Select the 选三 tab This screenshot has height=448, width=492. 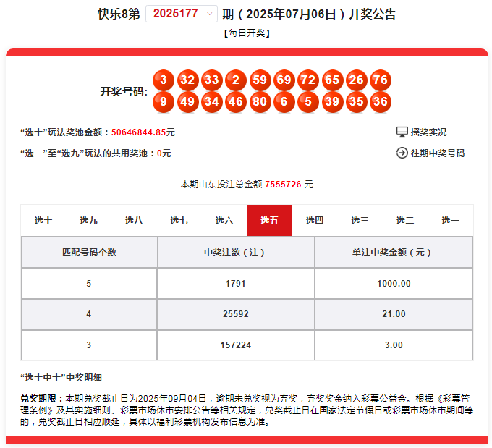point(360,221)
